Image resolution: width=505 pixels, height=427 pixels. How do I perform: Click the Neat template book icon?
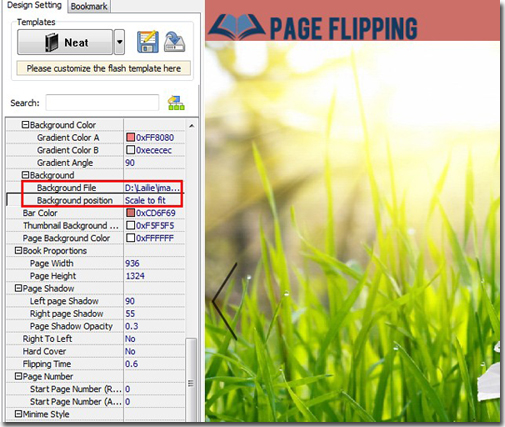pyautogui.click(x=52, y=42)
